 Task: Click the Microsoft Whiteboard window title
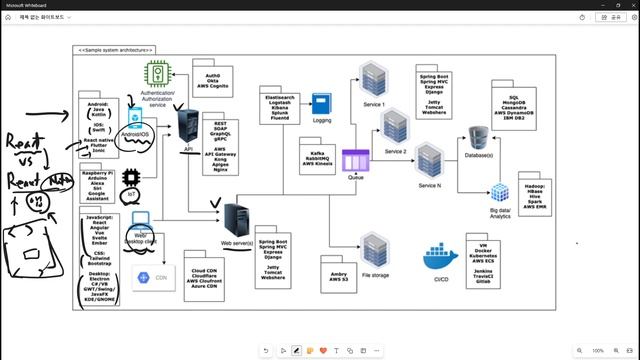click(26, 5)
